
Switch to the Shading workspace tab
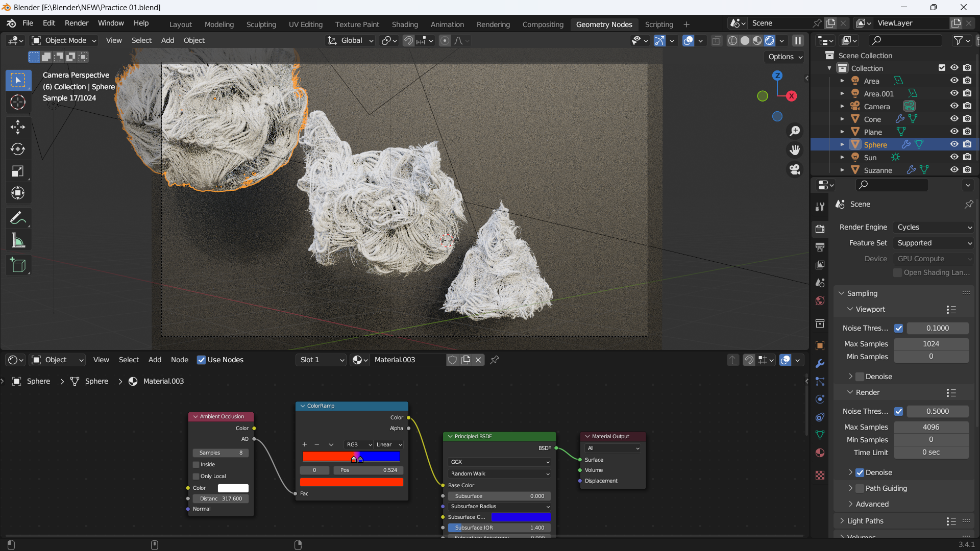click(405, 23)
